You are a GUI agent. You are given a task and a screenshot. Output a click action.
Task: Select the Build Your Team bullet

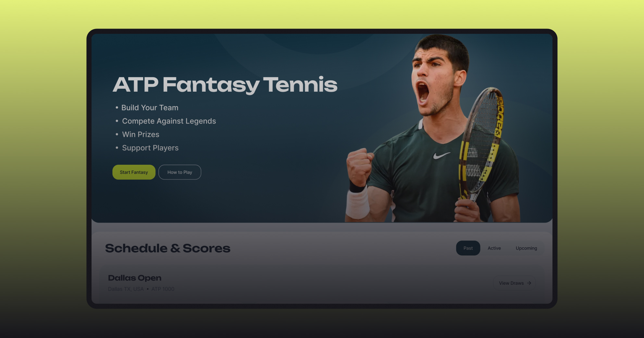coord(150,108)
